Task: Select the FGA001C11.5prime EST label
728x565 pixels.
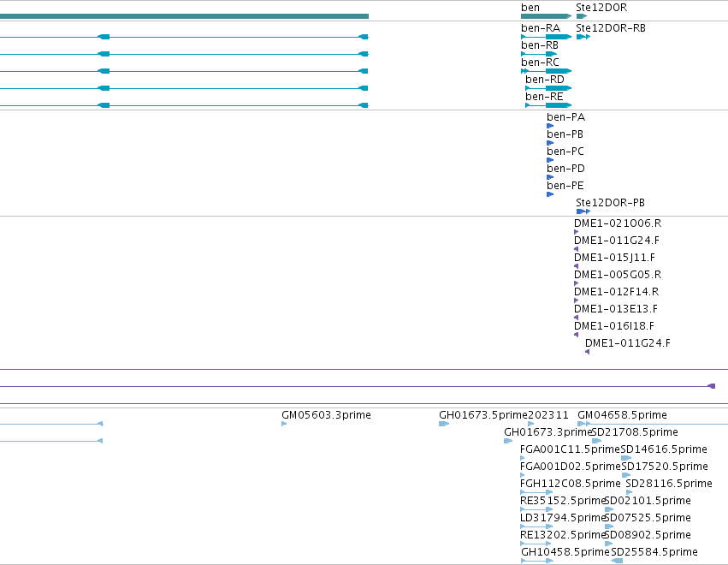Action: click(x=570, y=449)
